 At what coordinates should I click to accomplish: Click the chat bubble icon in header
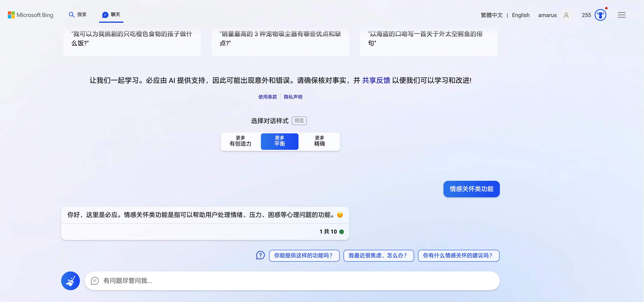(x=105, y=15)
